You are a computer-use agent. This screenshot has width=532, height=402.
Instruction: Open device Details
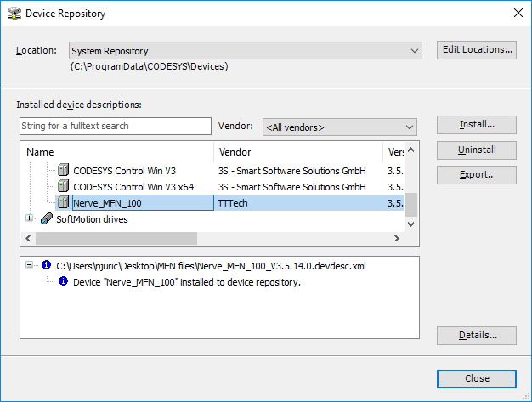click(476, 336)
